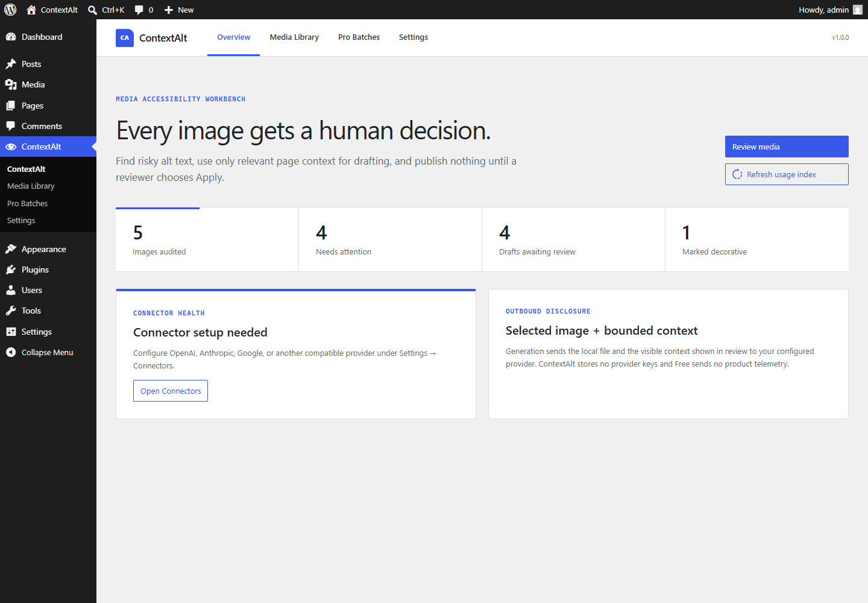Click Refresh usage index button
Viewport: 868px width, 603px height.
coord(787,174)
